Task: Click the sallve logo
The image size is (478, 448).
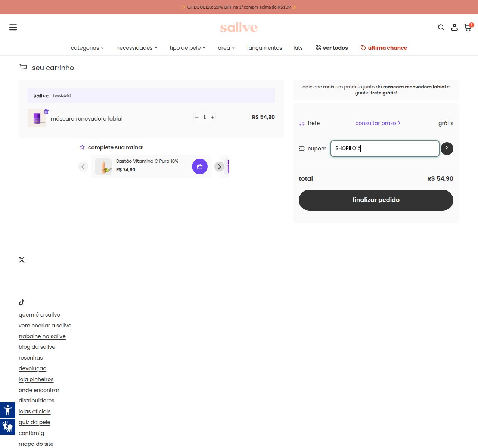Action: click(x=239, y=27)
